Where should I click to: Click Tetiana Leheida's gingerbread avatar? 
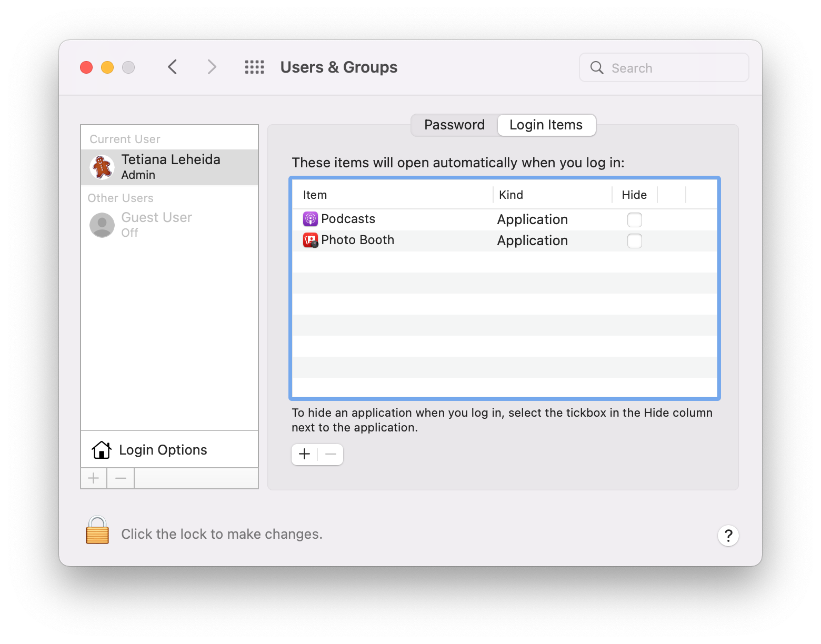pos(102,166)
